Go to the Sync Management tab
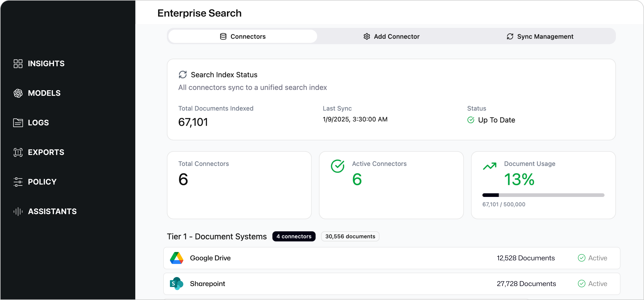 click(540, 37)
